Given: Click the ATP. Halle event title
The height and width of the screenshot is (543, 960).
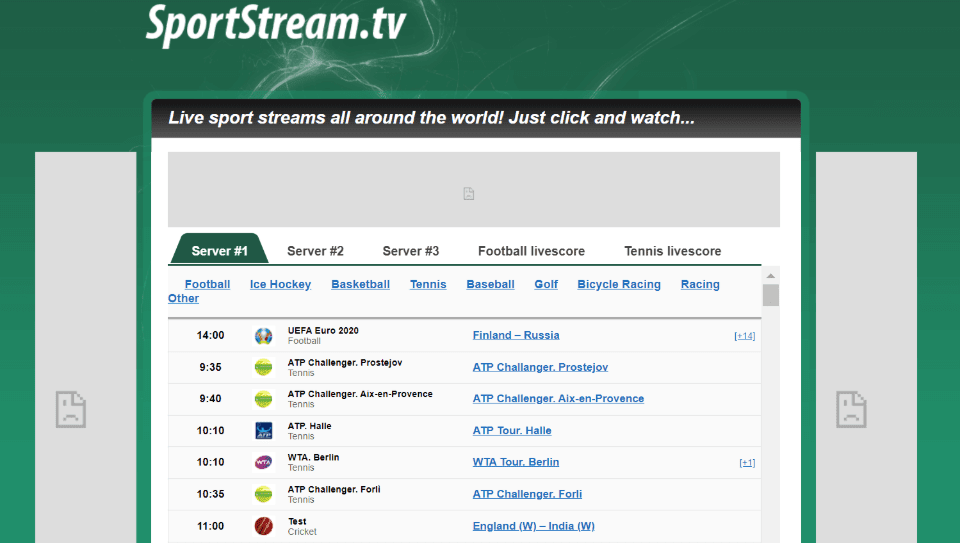Looking at the screenshot, I should click(310, 426).
